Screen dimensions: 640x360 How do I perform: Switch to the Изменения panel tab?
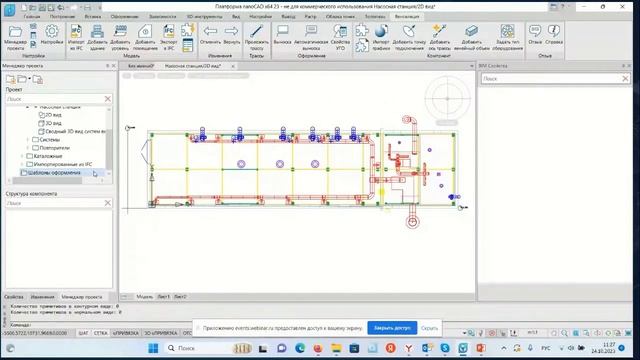42,297
